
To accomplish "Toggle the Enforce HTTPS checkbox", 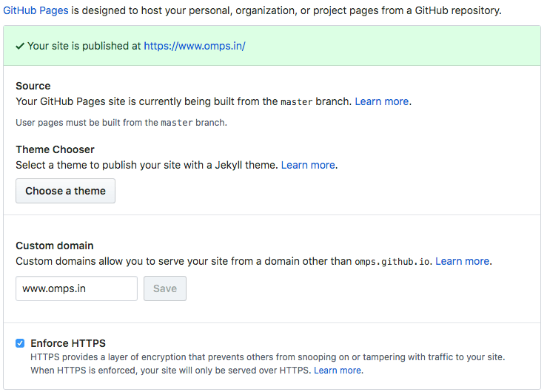I will (x=20, y=343).
